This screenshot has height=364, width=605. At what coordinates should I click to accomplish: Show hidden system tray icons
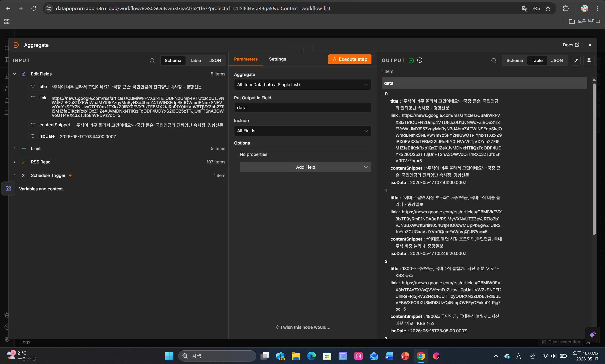pos(496,356)
